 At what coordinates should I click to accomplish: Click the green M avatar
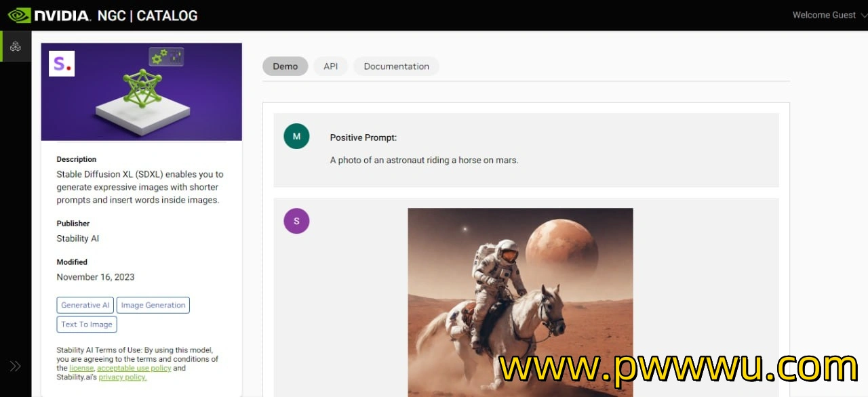[x=296, y=136]
